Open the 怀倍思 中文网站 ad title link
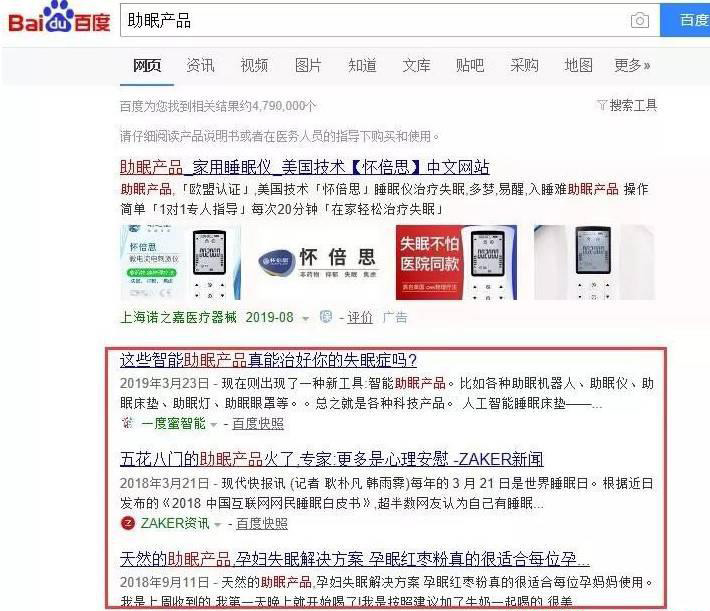This screenshot has width=710, height=611. coord(304,167)
